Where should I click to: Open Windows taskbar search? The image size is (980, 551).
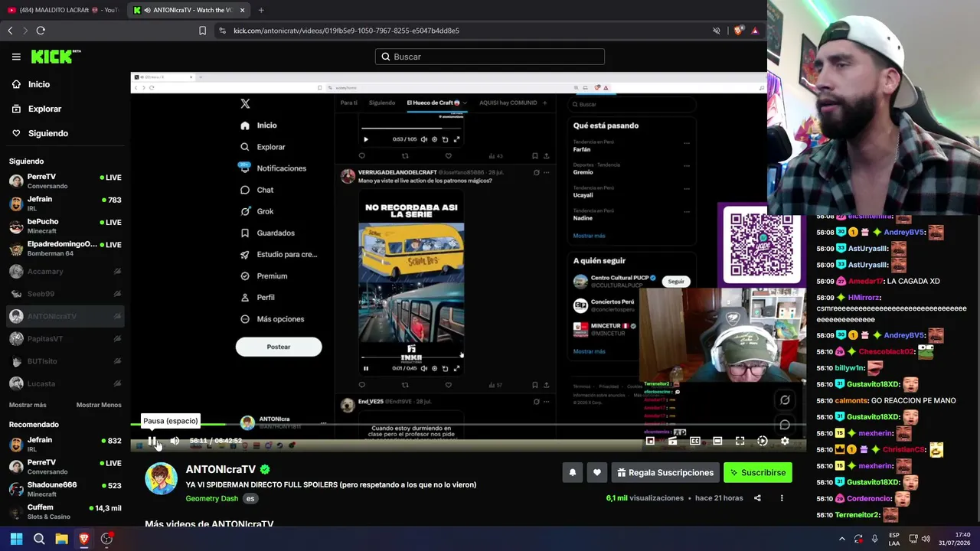(39, 539)
